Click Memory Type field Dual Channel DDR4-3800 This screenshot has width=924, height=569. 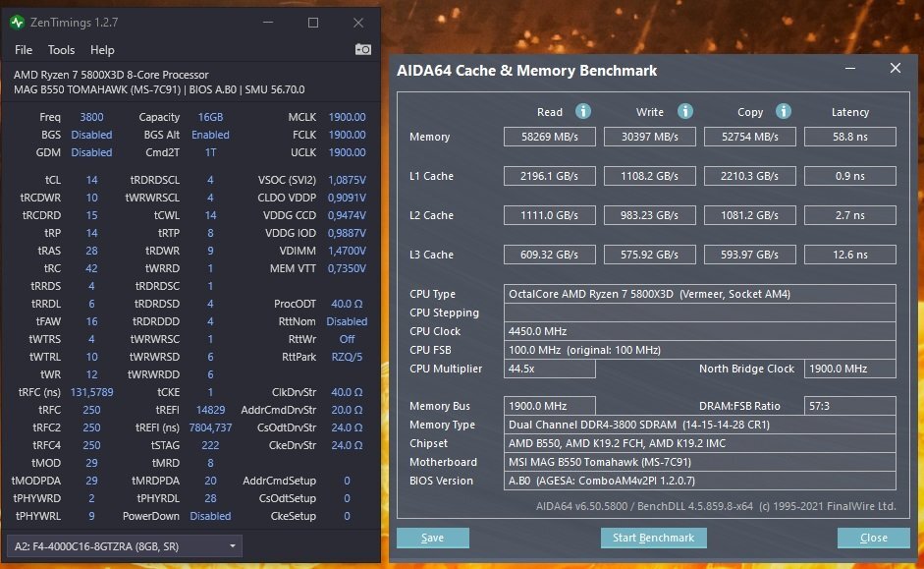tap(700, 425)
